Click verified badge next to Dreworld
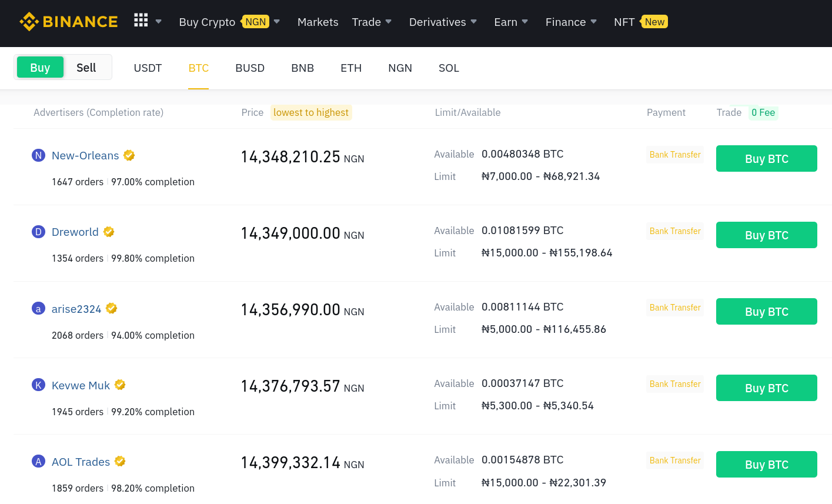 click(x=109, y=232)
